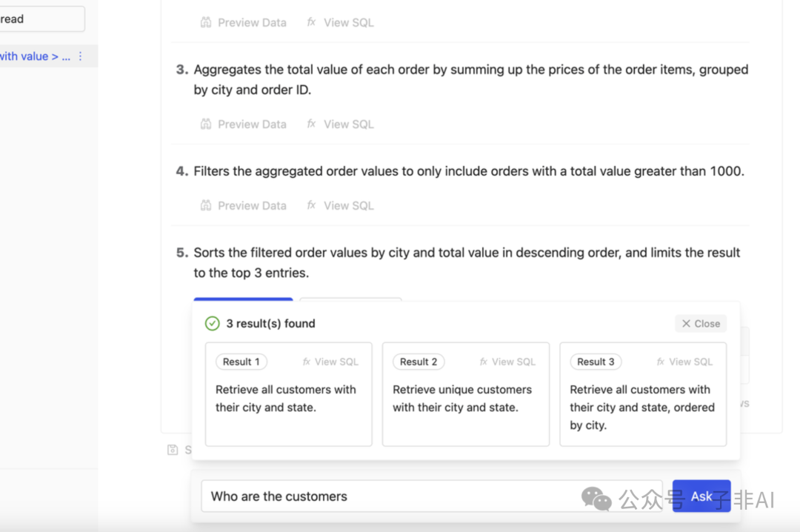Close the 3 results found popup
The height and width of the screenshot is (532, 800).
[x=701, y=324]
